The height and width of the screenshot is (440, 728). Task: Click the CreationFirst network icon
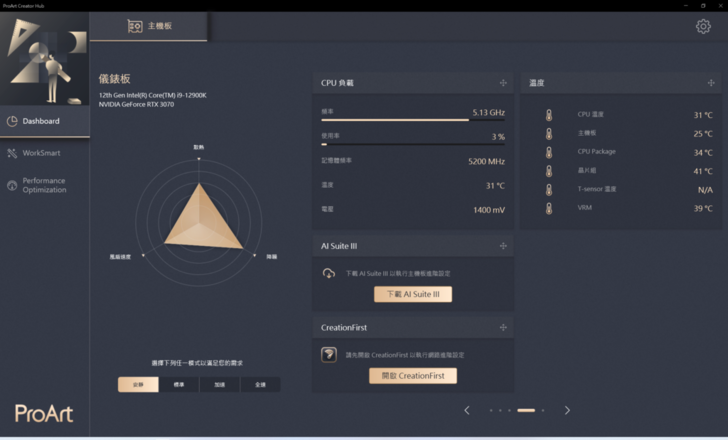(329, 355)
